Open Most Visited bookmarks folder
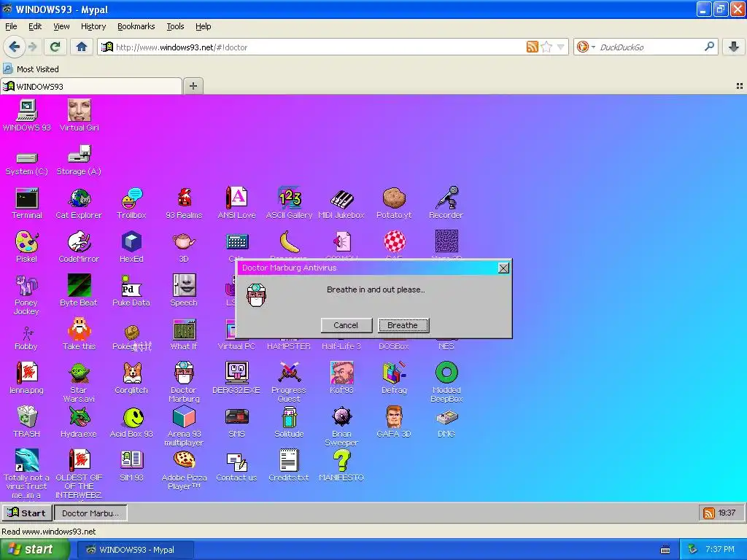747x560 pixels. 31,69
